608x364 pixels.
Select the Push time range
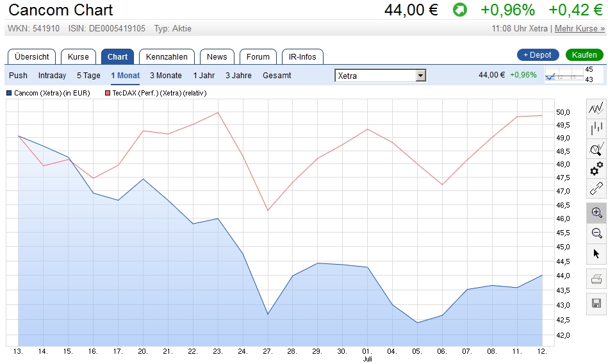coord(18,75)
